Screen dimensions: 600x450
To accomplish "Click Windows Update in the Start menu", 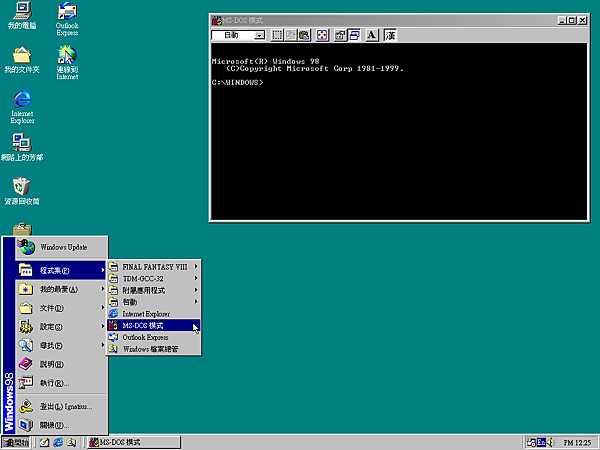I will click(x=61, y=247).
